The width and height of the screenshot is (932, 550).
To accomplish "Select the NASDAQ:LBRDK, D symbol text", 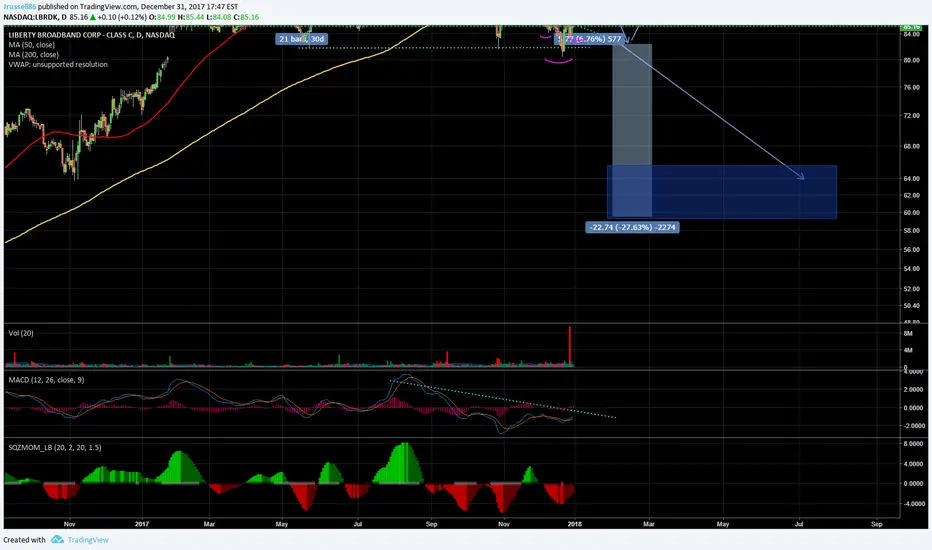I will click(34, 17).
